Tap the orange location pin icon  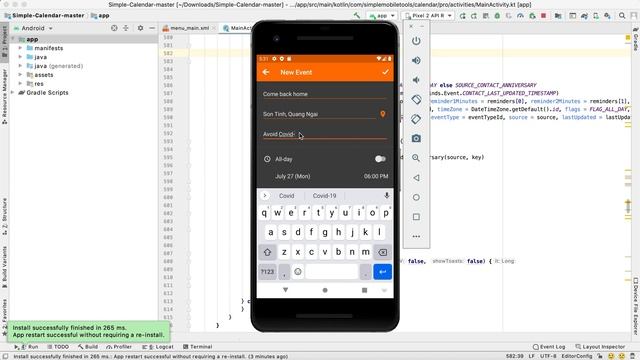(382, 114)
